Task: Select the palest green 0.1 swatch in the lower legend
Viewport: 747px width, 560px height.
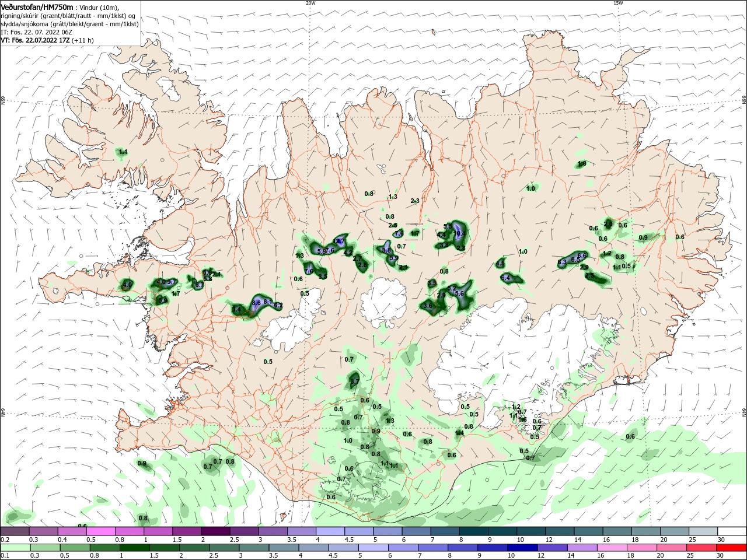Action: point(15,548)
